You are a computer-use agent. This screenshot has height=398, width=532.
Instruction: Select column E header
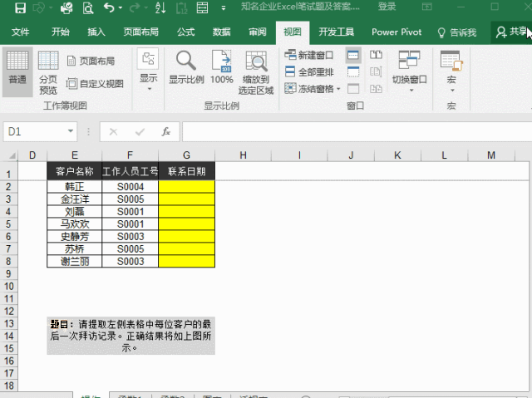click(x=75, y=155)
